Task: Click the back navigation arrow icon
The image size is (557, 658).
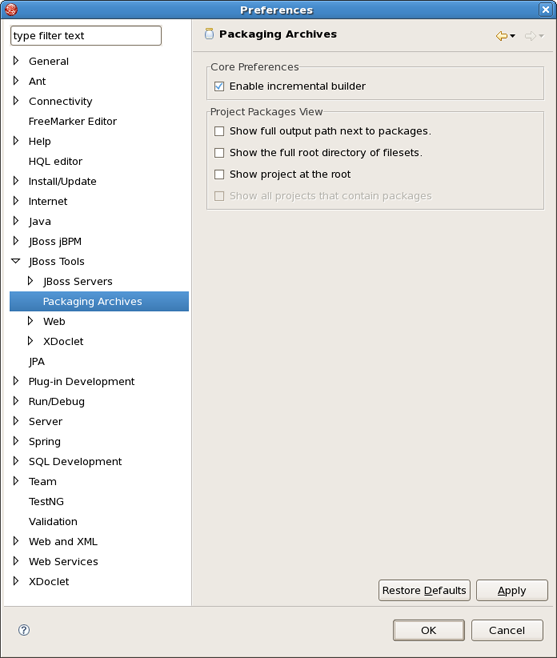Action: pyautogui.click(x=501, y=36)
